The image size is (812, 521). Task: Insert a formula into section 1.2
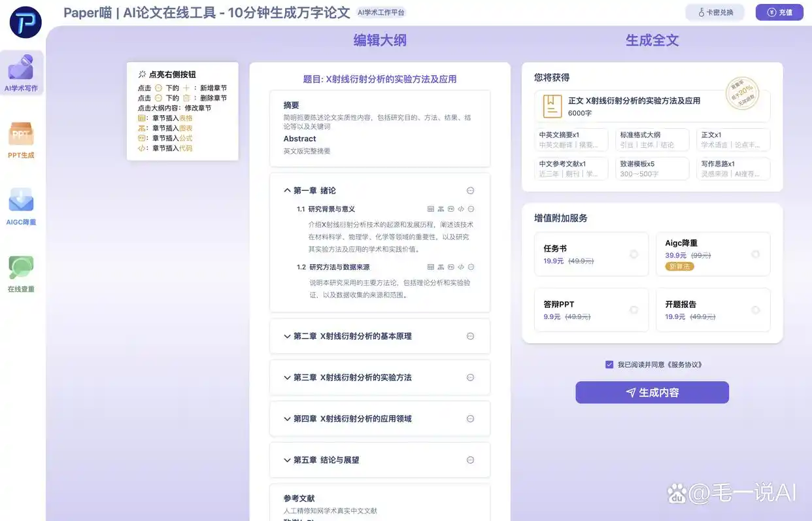coord(452,266)
